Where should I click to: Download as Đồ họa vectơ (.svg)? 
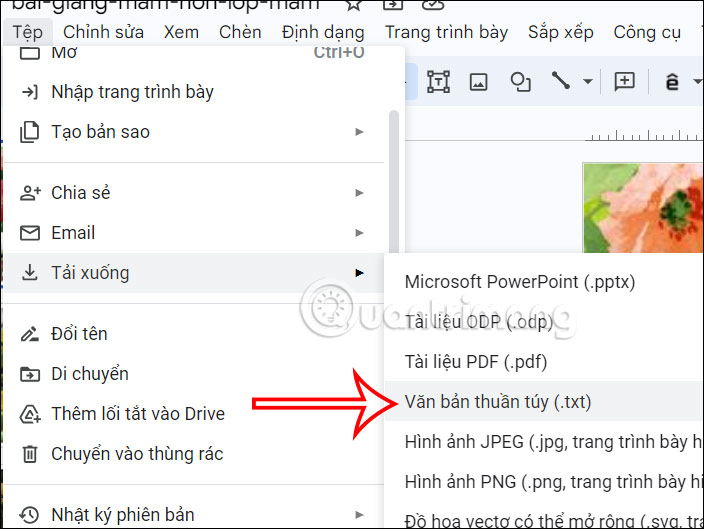[544, 516]
